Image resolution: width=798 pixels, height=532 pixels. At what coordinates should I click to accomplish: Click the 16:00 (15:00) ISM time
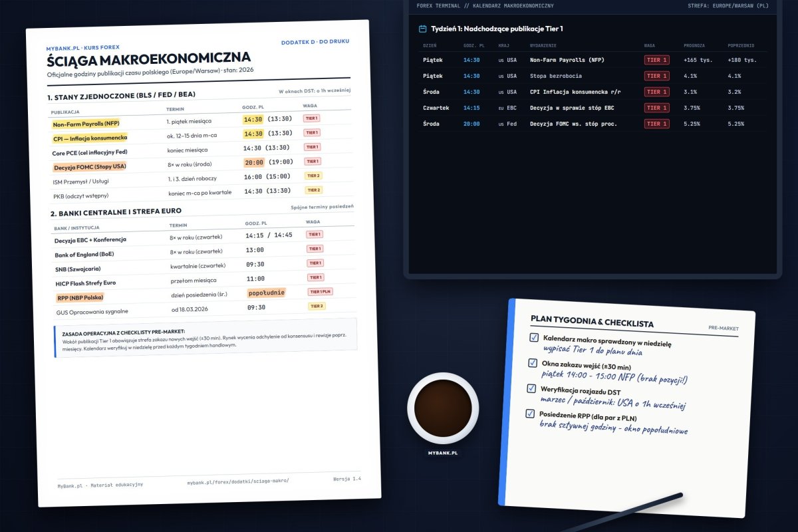tap(267, 176)
